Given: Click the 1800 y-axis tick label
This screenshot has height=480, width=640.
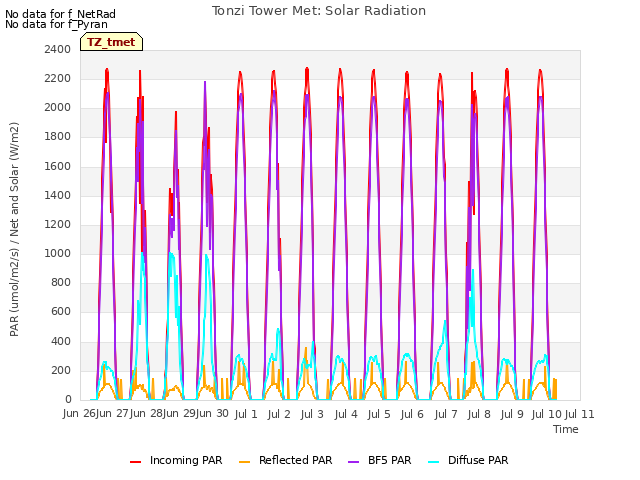Looking at the screenshot, I should pyautogui.click(x=58, y=136).
